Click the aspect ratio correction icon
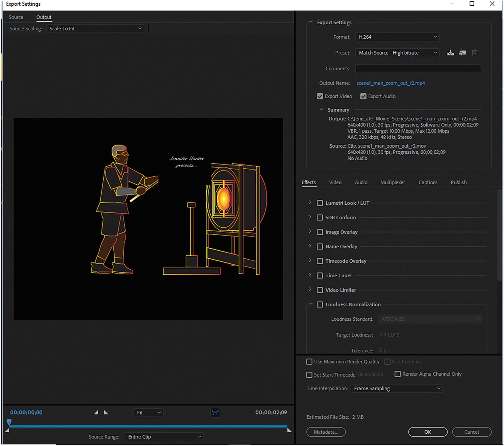This screenshot has width=504, height=446. pos(215,413)
